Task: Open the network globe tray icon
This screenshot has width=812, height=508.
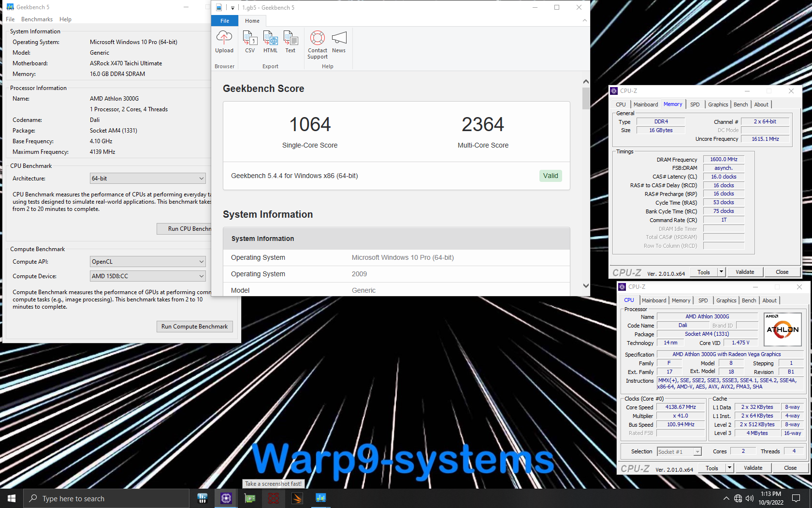Action: 738,498
